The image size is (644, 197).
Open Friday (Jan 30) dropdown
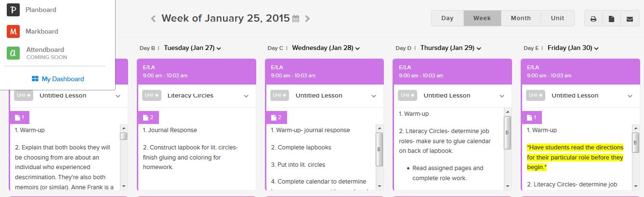click(596, 48)
